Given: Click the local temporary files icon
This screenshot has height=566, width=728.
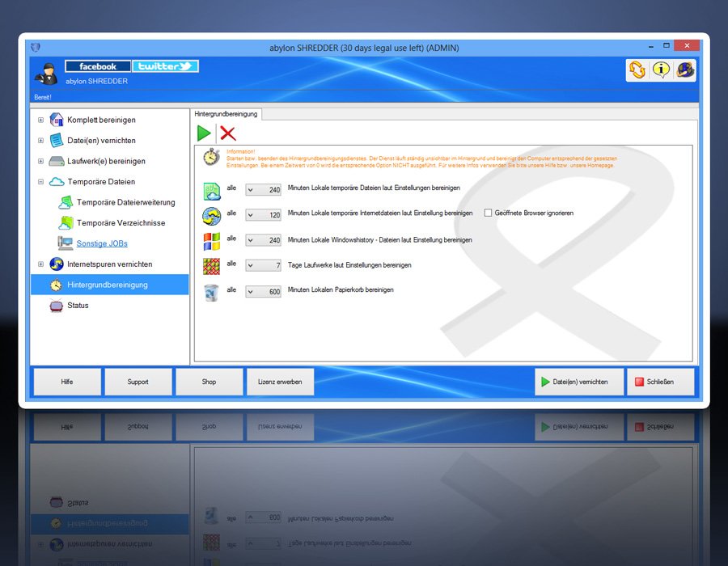Looking at the screenshot, I should click(212, 191).
